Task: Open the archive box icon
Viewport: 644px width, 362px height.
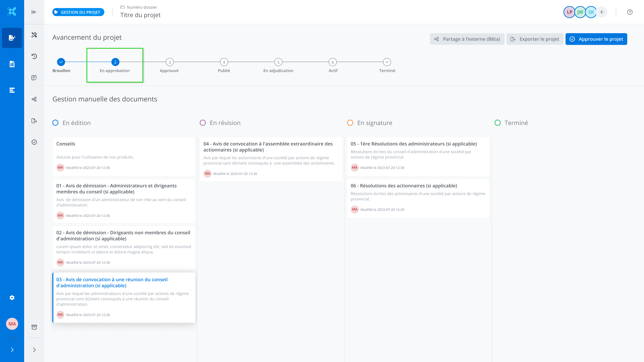Action: point(34,327)
